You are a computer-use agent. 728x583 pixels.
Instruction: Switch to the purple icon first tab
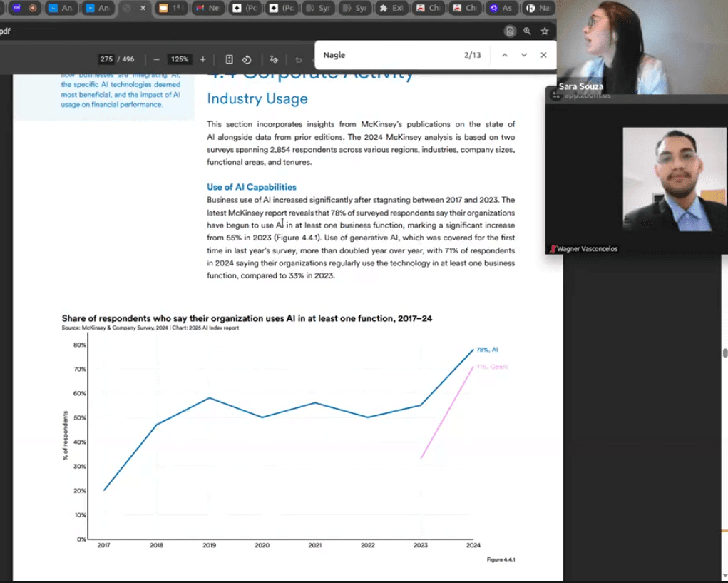(16, 8)
